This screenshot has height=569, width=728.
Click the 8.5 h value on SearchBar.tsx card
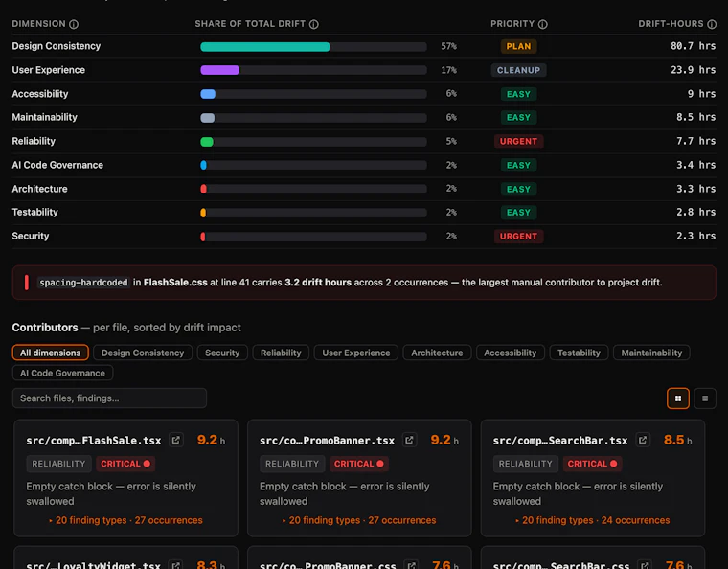[677, 440]
